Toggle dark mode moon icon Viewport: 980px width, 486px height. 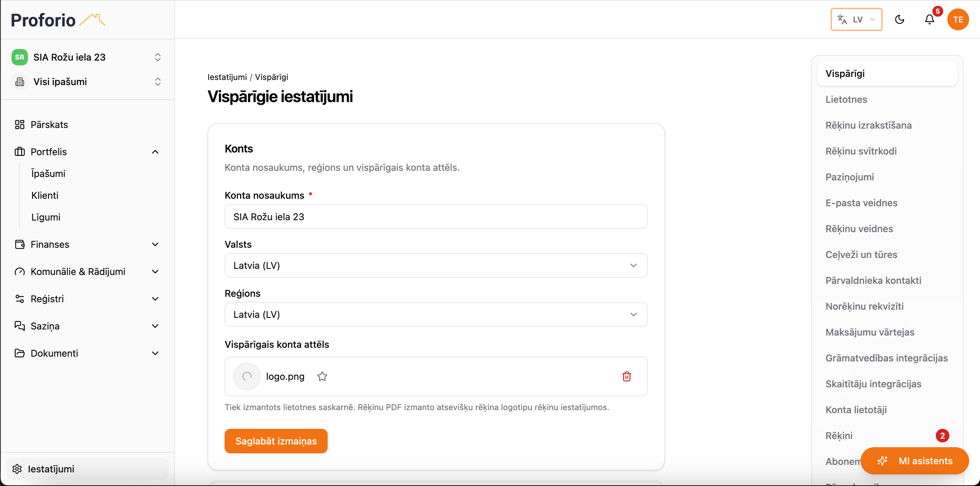tap(899, 19)
